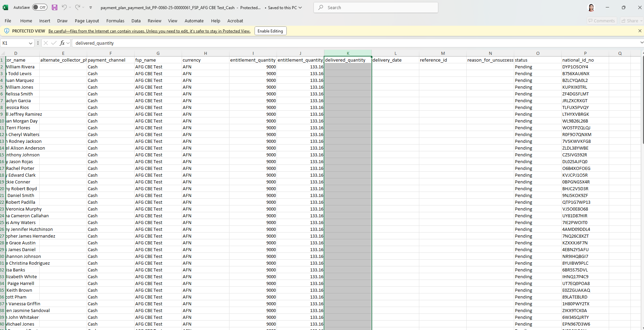This screenshot has height=330, width=644.
Task: Toggle the AutoSave switch
Action: [x=40, y=7]
